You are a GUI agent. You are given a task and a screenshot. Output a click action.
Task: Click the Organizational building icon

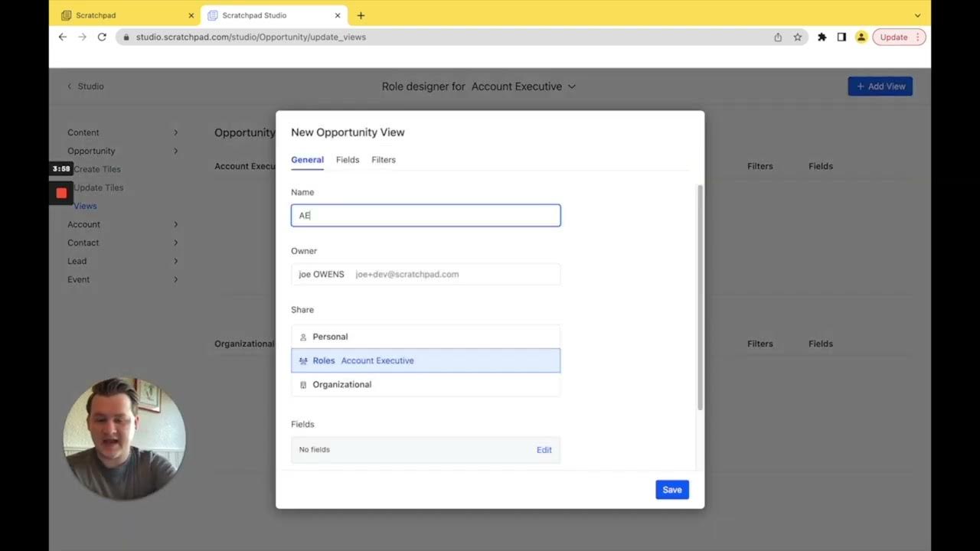click(x=303, y=385)
